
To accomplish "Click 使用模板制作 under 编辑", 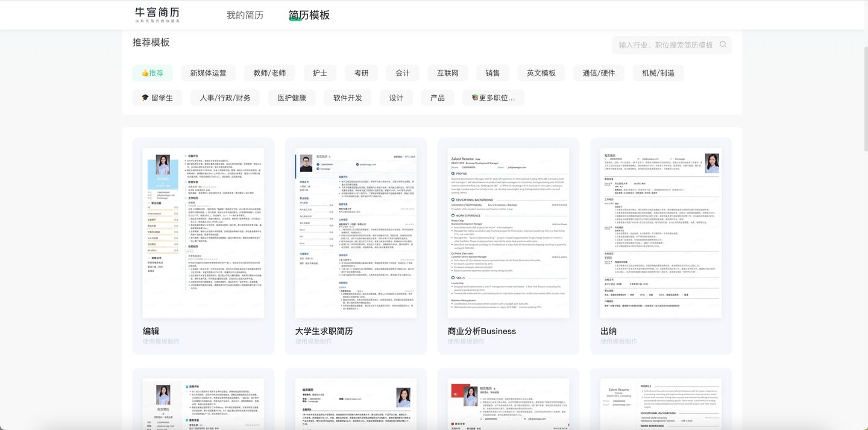I will click(x=161, y=341).
